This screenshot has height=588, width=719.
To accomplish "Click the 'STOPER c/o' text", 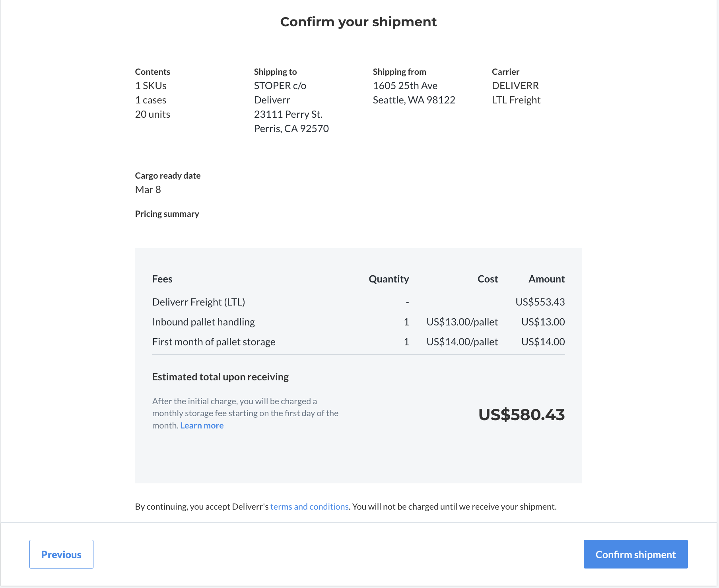I will click(280, 86).
